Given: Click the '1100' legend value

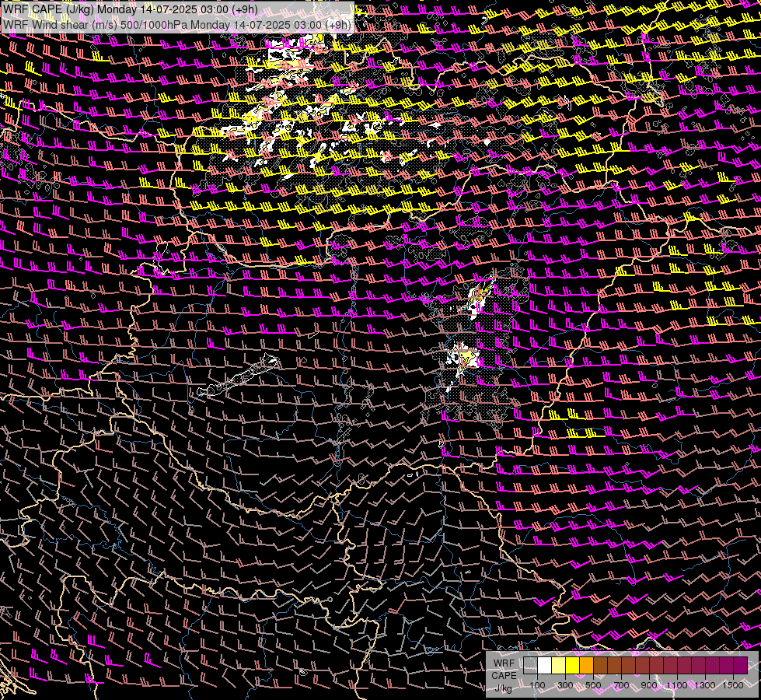Looking at the screenshot, I should coord(677,685).
